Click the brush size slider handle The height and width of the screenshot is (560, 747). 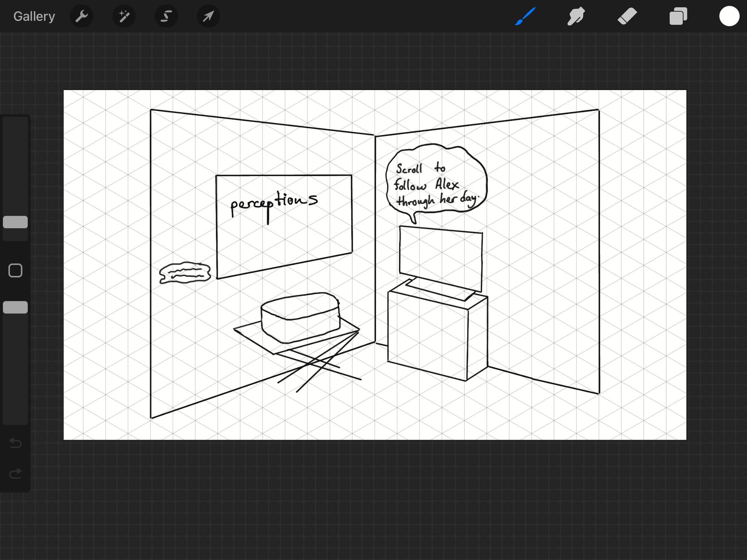coord(15,222)
